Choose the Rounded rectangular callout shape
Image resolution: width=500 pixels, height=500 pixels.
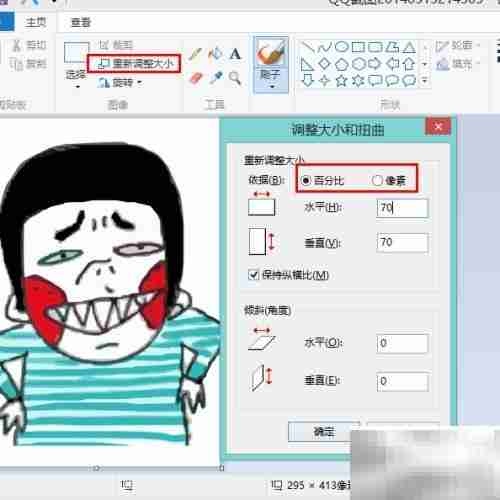tap(375, 80)
